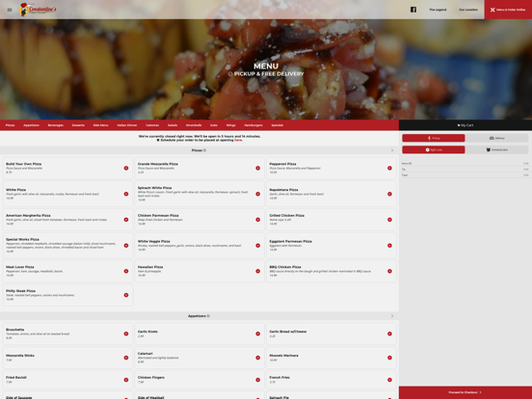Open Our Location page link

tap(468, 10)
